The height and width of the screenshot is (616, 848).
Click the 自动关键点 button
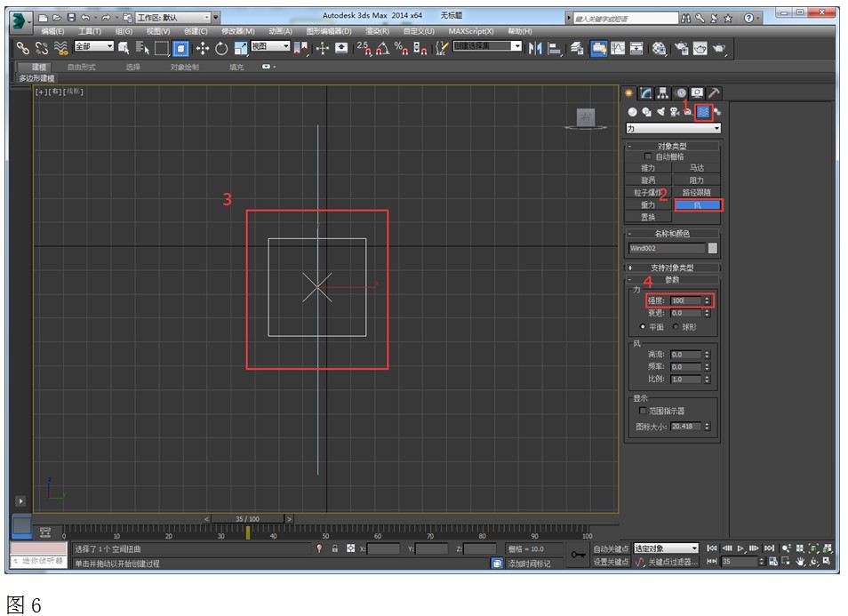[x=612, y=549]
